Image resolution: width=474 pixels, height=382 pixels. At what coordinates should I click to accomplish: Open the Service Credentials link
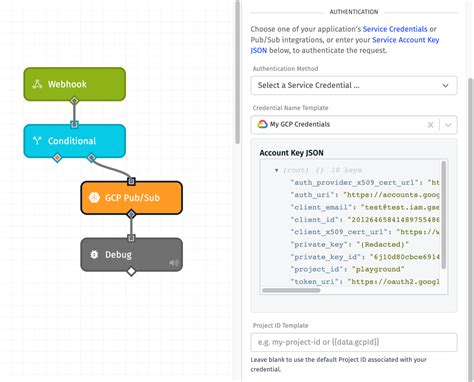click(395, 29)
